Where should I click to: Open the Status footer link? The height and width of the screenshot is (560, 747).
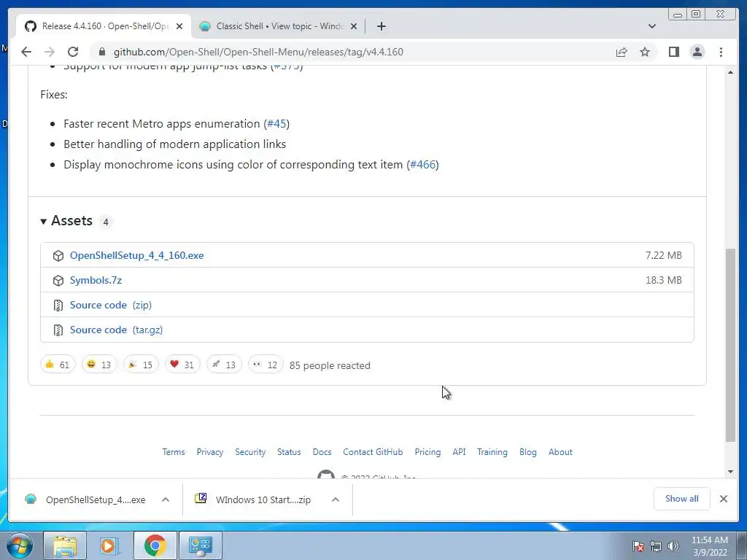[289, 452]
